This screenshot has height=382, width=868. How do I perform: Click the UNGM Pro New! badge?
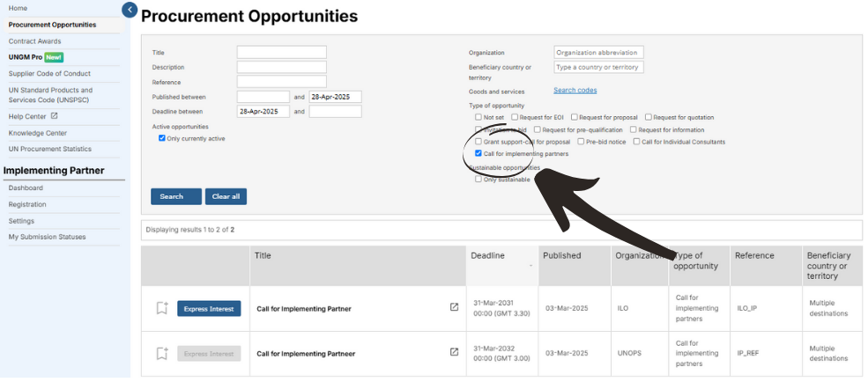pos(54,57)
